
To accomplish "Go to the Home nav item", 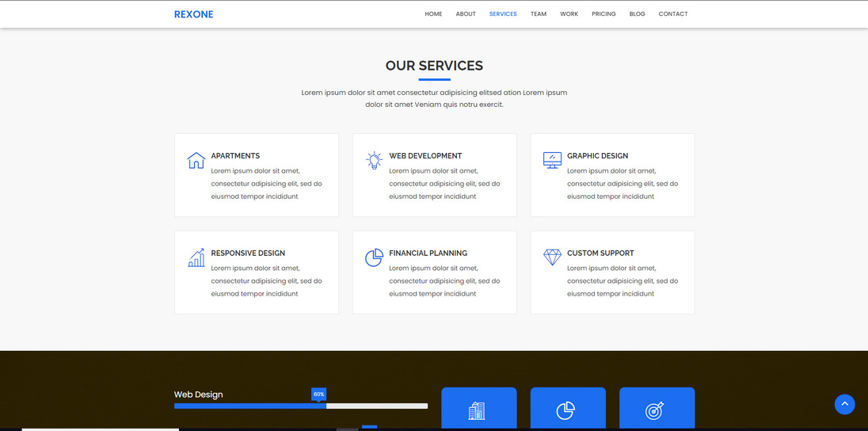I will click(433, 14).
